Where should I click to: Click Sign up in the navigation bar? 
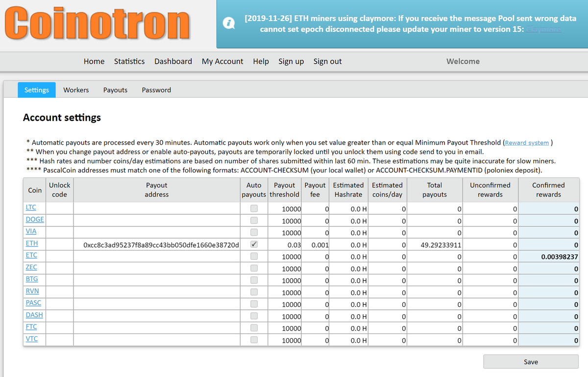click(291, 61)
